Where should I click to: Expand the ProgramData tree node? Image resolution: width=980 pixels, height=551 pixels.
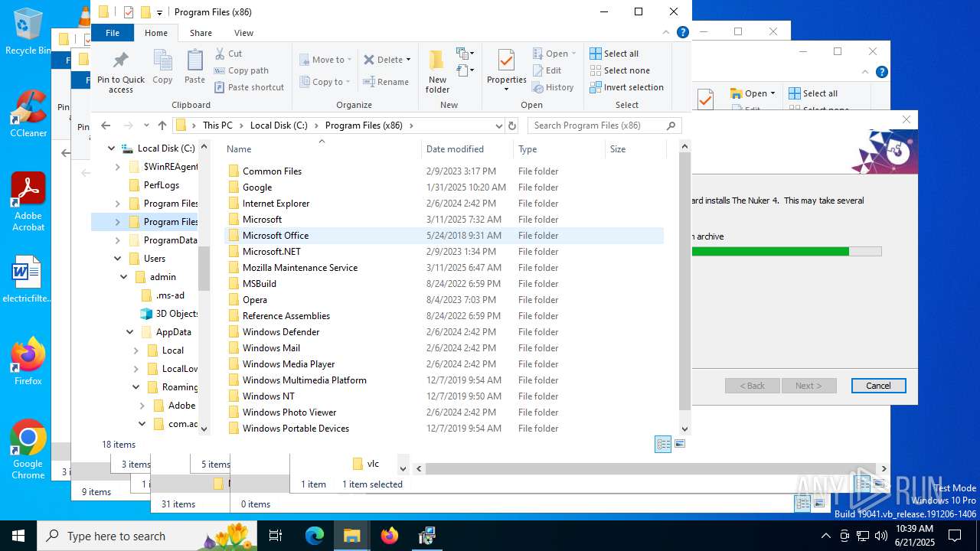coord(117,240)
